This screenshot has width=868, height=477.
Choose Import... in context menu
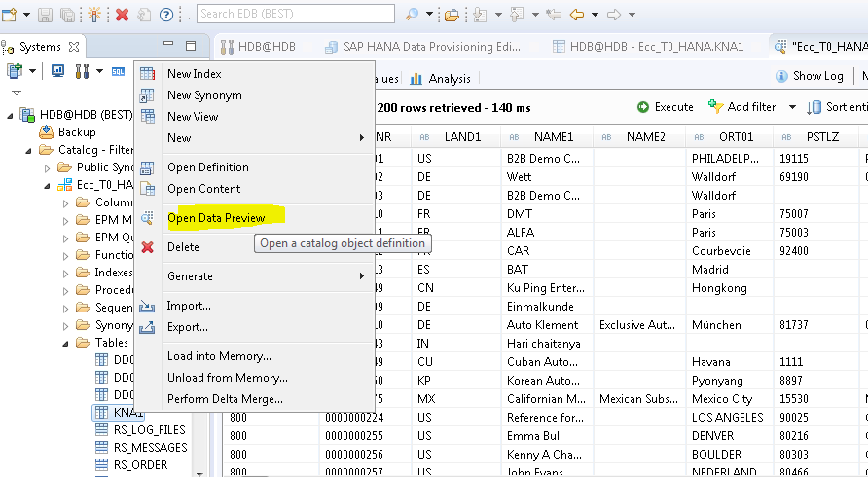click(255, 306)
